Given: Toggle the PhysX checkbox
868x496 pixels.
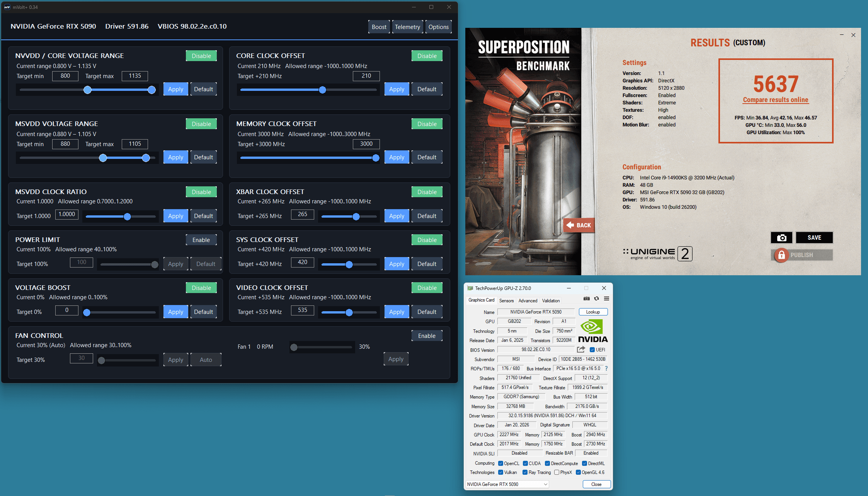Looking at the screenshot, I should click(x=557, y=472).
